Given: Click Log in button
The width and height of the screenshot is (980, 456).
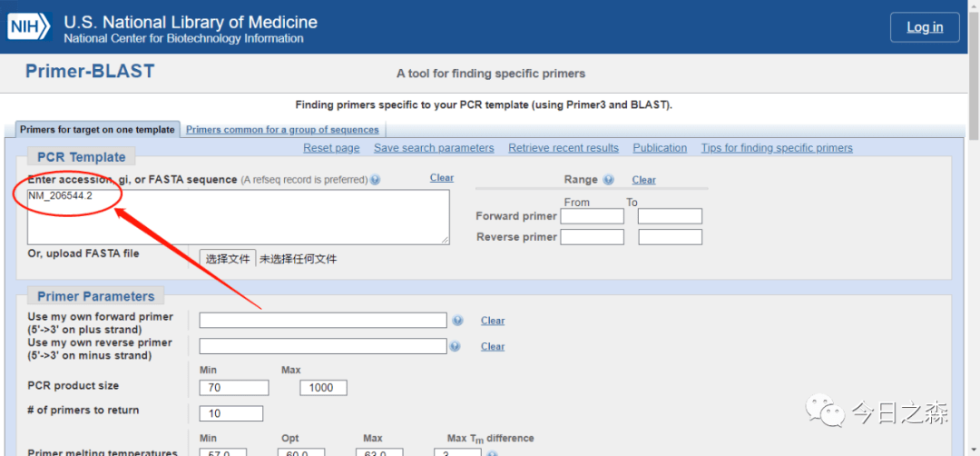Looking at the screenshot, I should click(x=925, y=27).
